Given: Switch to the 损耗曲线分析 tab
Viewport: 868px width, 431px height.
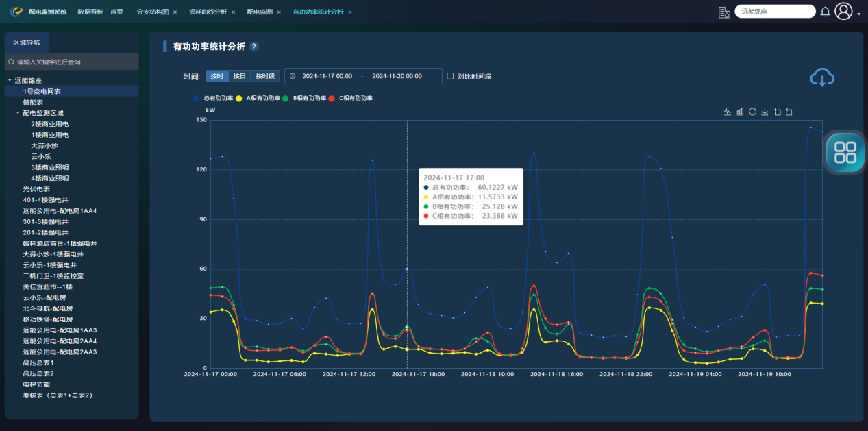Looking at the screenshot, I should [208, 12].
